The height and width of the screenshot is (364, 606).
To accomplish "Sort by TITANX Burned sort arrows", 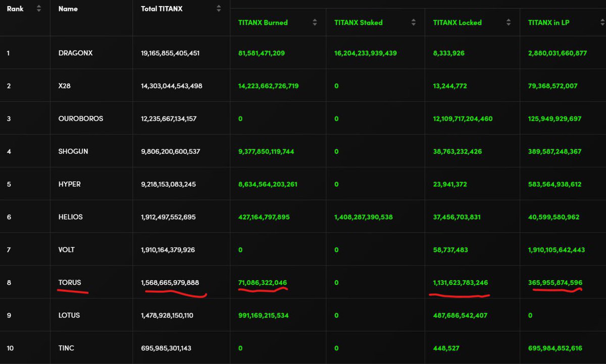I will coord(315,22).
